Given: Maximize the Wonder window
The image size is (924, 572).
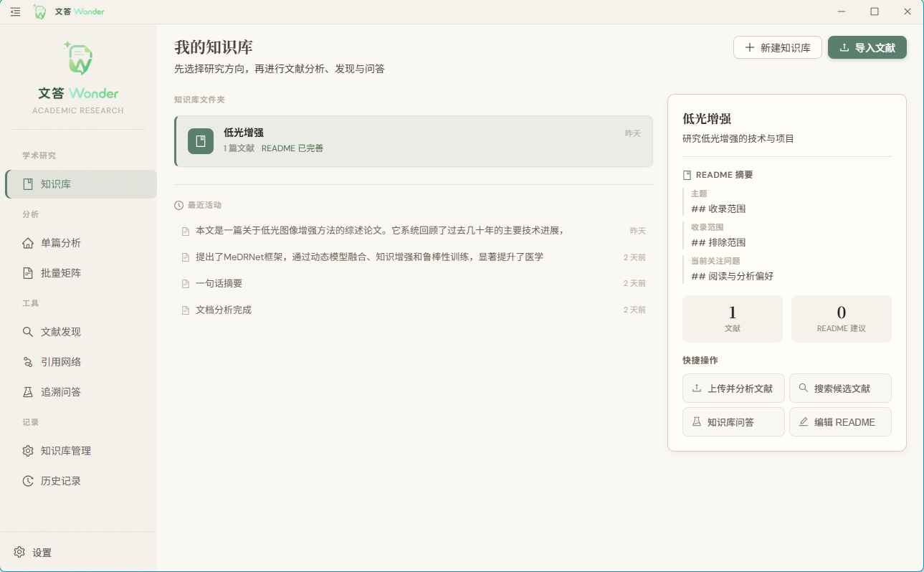Looking at the screenshot, I should point(875,11).
